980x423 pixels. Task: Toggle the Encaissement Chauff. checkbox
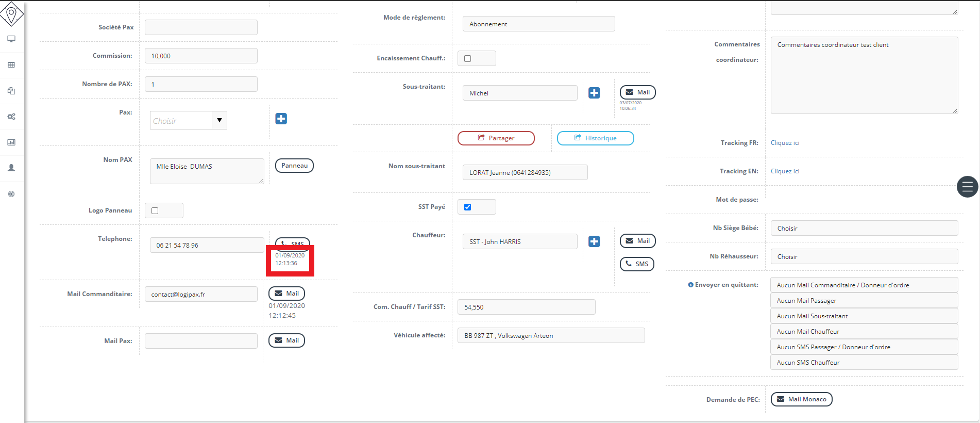[468, 58]
